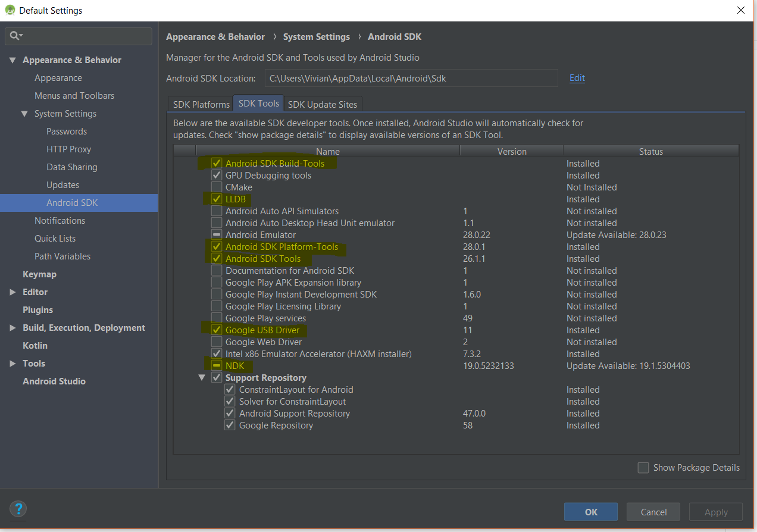Click Edit link for SDK location

pos(577,78)
